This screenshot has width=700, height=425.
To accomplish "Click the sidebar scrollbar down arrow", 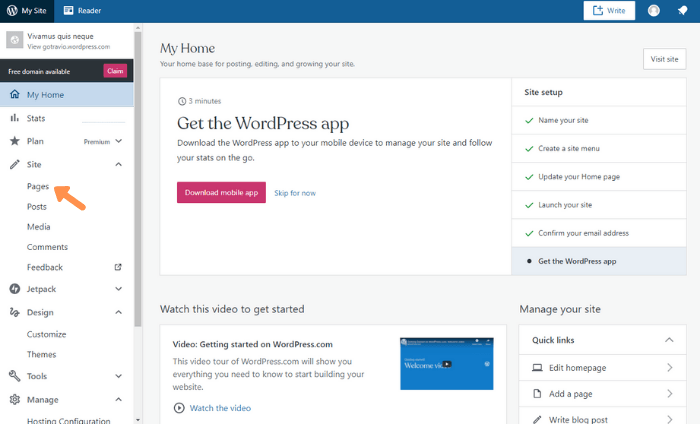I will pyautogui.click(x=138, y=420).
